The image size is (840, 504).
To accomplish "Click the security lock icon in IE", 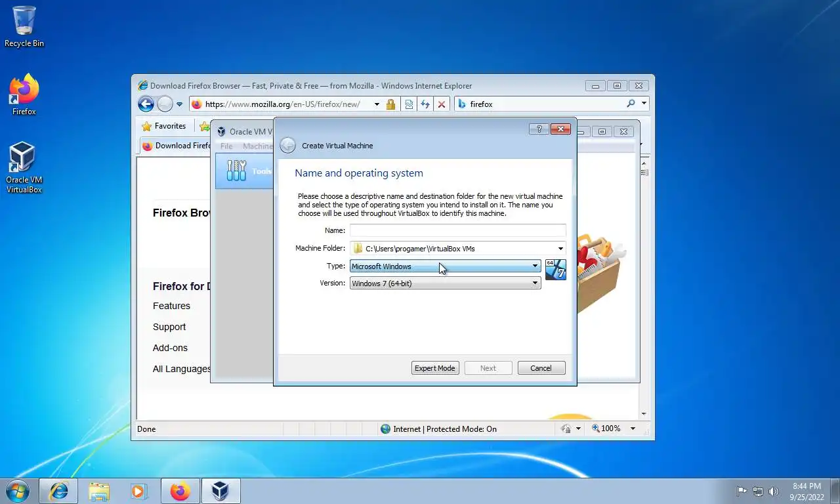I will tap(391, 104).
